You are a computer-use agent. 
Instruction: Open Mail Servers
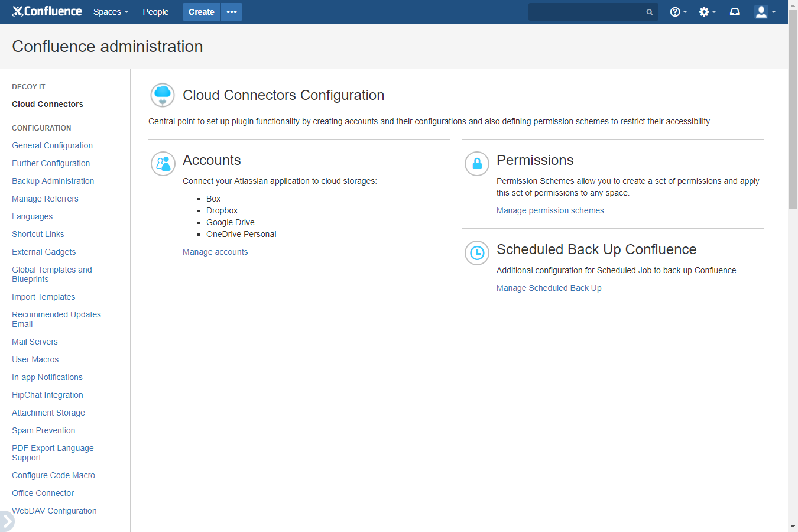coord(34,342)
